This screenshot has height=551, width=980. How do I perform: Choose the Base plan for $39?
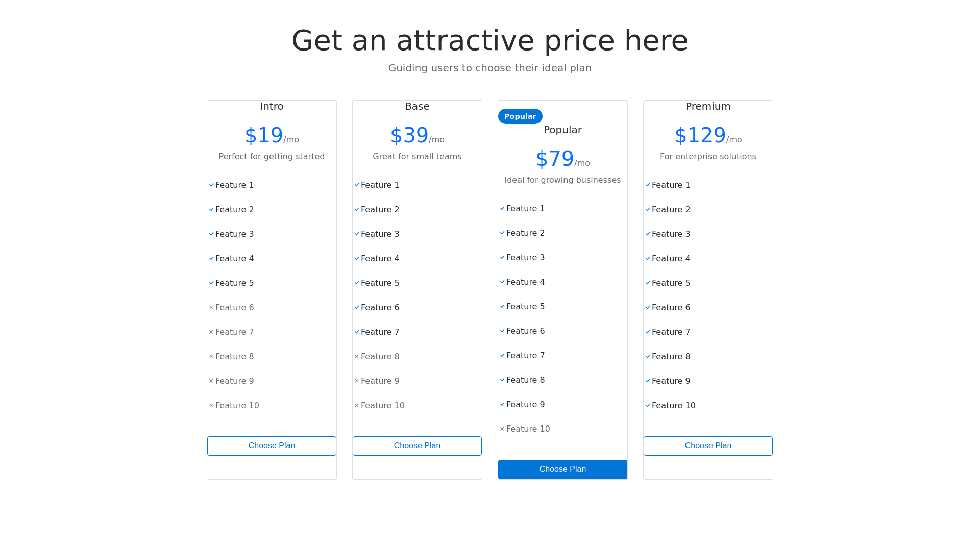tap(417, 446)
